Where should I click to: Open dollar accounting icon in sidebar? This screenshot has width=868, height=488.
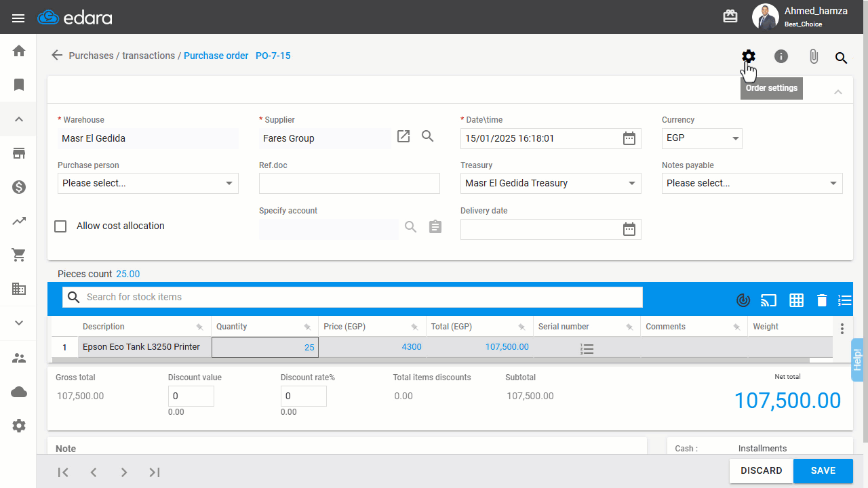19,187
